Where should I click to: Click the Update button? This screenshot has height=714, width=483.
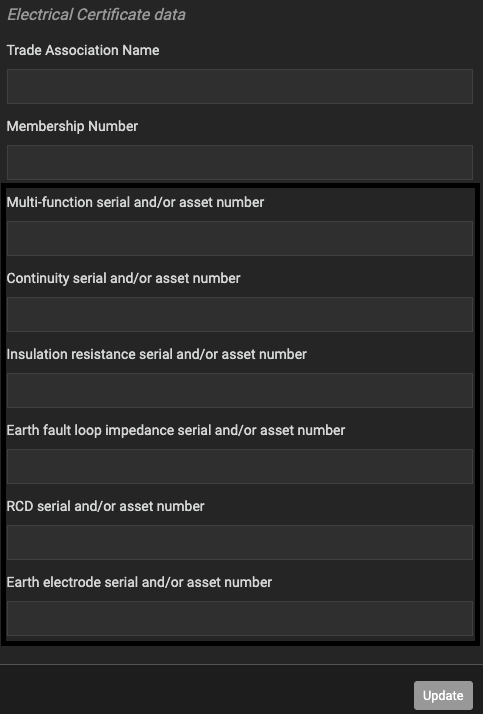pyautogui.click(x=443, y=695)
